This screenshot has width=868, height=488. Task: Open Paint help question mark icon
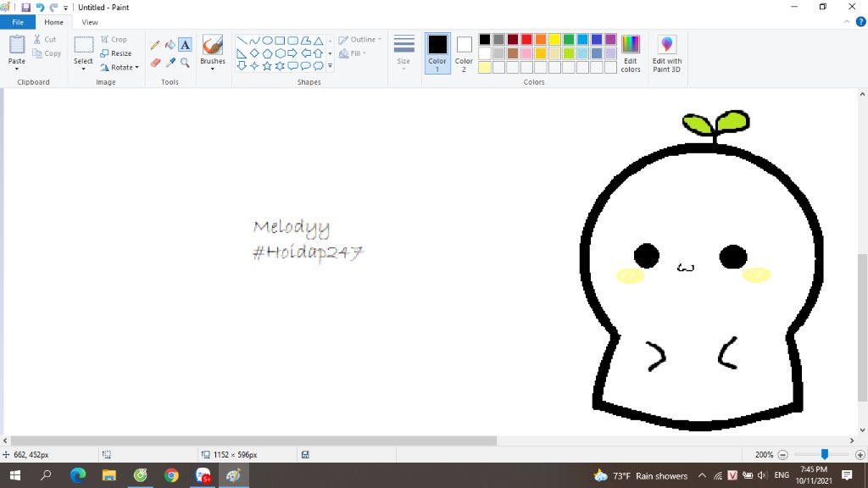pyautogui.click(x=861, y=22)
